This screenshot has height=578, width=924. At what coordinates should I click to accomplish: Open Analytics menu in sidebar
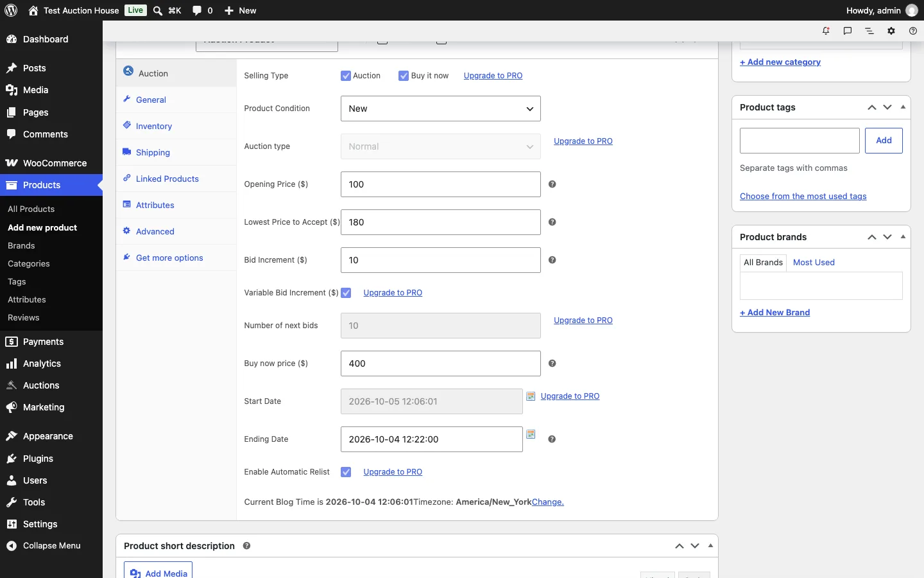(51, 363)
